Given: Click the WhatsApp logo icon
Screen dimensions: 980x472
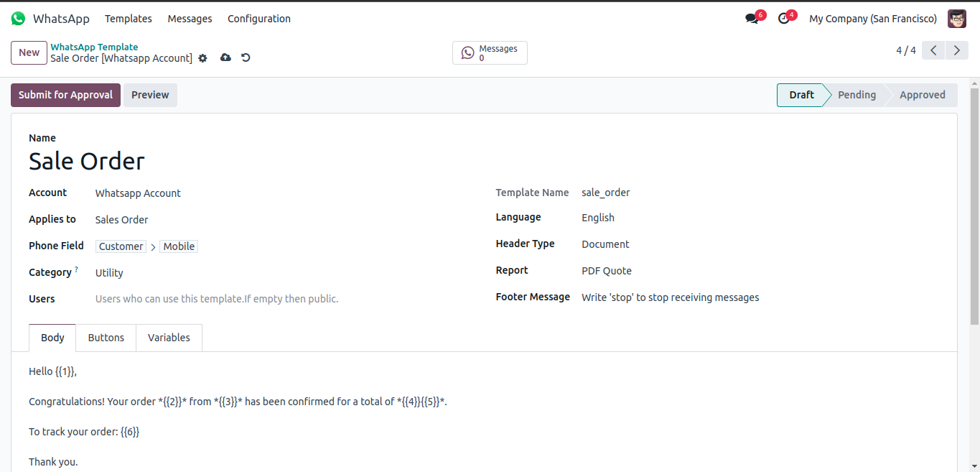Looking at the screenshot, I should pos(18,19).
